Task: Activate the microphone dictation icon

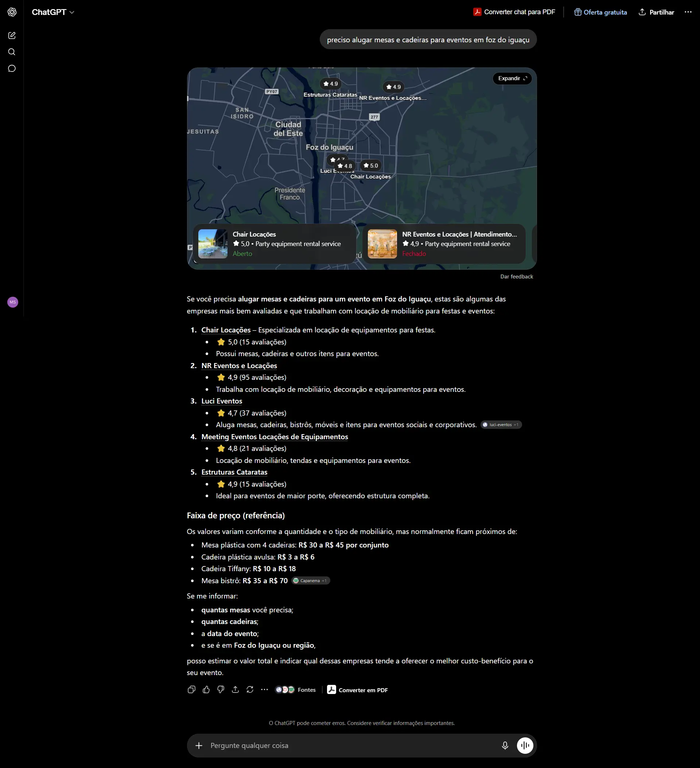Action: tap(505, 745)
